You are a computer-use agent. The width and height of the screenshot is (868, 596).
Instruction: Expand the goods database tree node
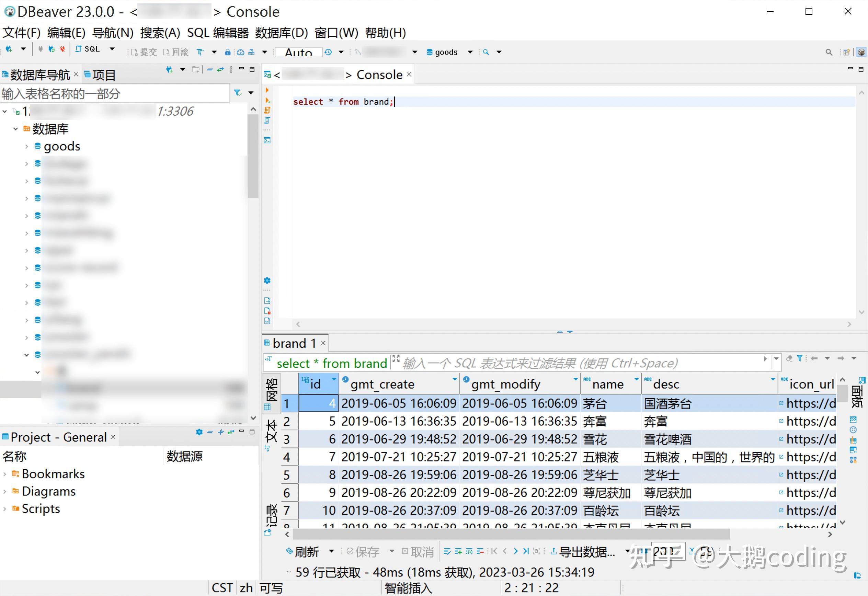point(26,146)
